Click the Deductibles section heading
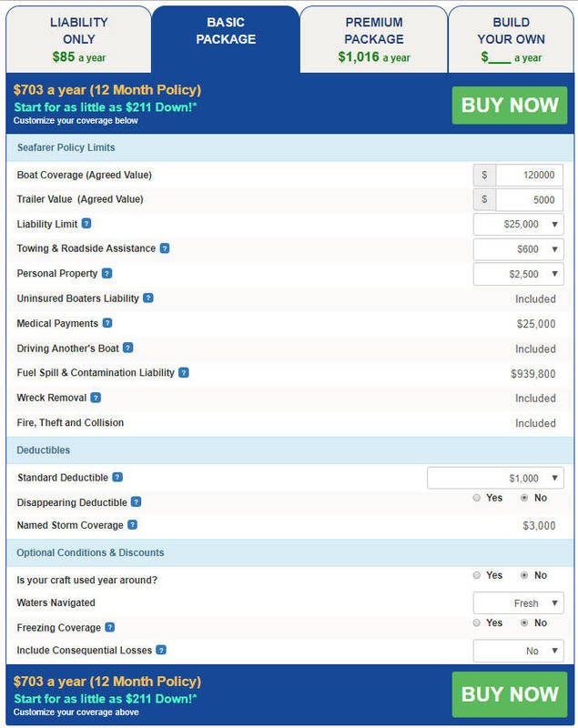578x728 pixels. tap(43, 450)
